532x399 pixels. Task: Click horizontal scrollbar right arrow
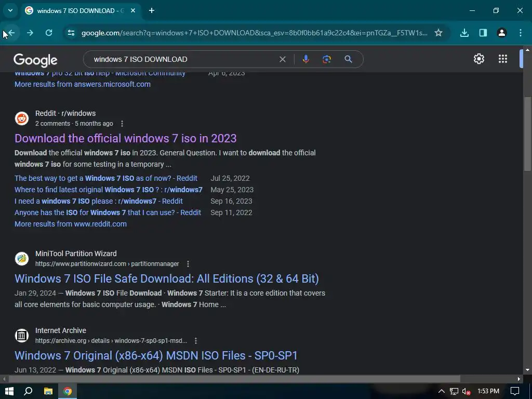pos(519,379)
